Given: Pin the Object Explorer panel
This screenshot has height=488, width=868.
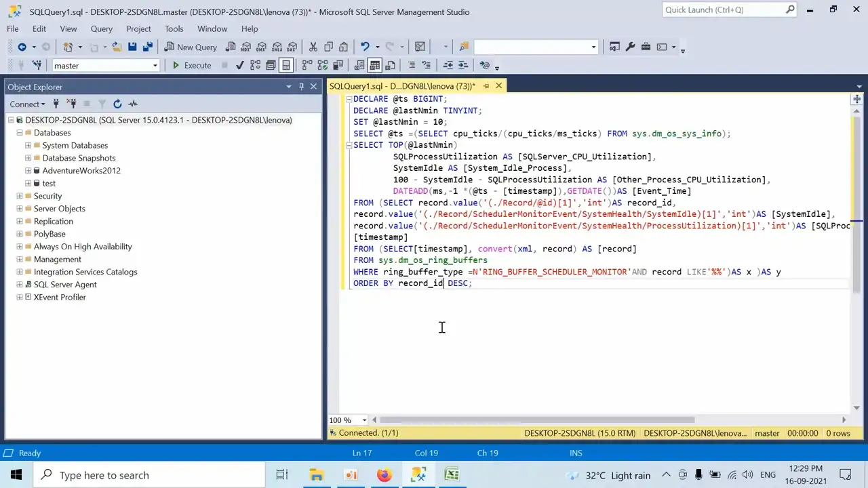Looking at the screenshot, I should (x=301, y=87).
